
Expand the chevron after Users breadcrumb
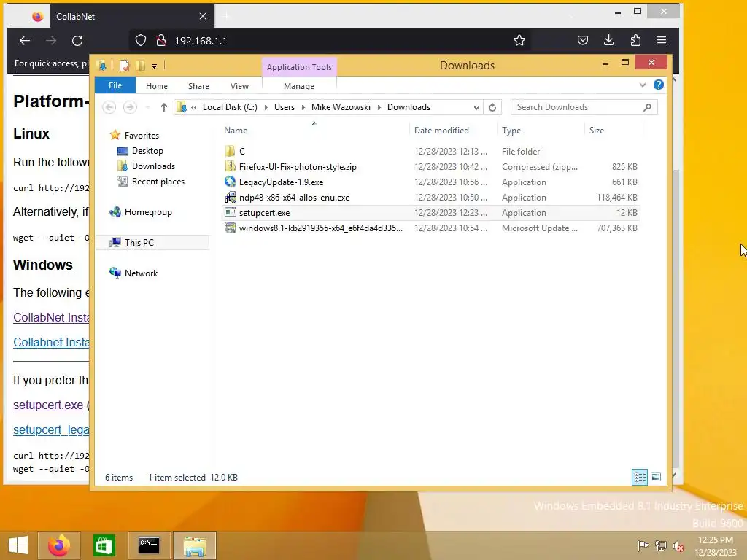pyautogui.click(x=303, y=108)
